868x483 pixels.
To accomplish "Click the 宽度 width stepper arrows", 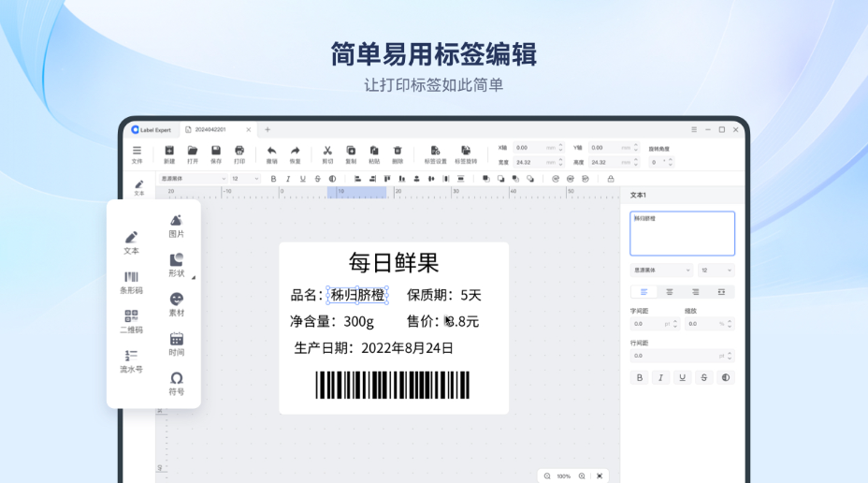I will 561,162.
